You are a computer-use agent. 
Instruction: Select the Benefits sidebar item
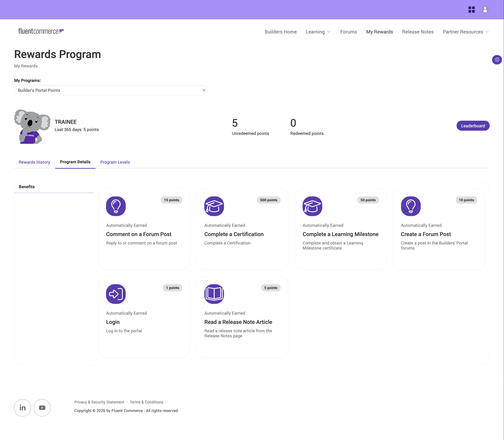coord(54,187)
